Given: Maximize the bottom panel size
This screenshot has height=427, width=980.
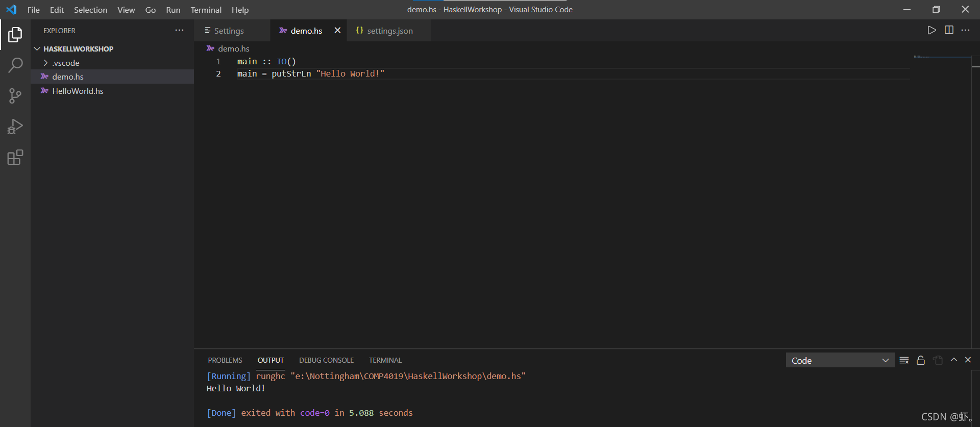Looking at the screenshot, I should pos(953,360).
